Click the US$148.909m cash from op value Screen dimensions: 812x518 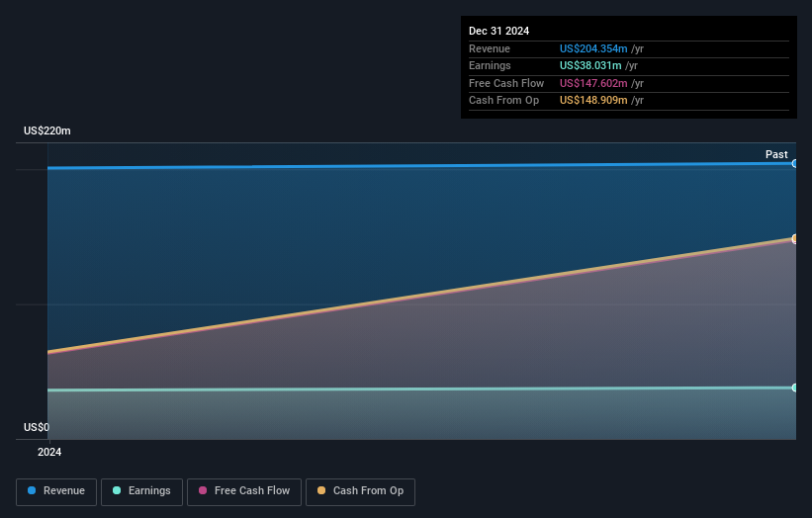coord(593,101)
